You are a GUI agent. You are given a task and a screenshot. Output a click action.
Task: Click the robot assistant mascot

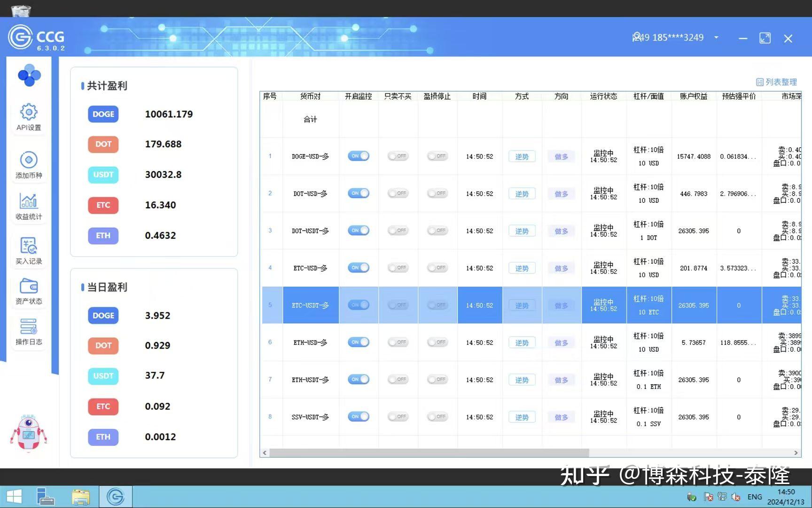pos(29,433)
